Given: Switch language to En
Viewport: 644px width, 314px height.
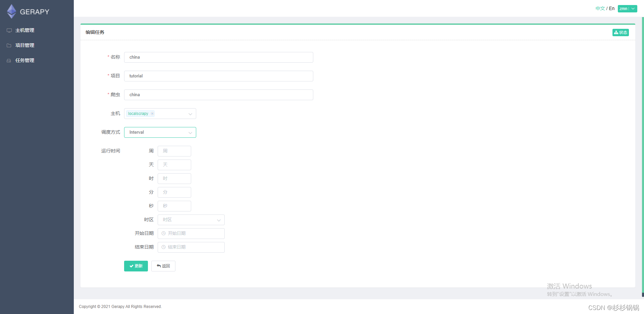Looking at the screenshot, I should (612, 9).
